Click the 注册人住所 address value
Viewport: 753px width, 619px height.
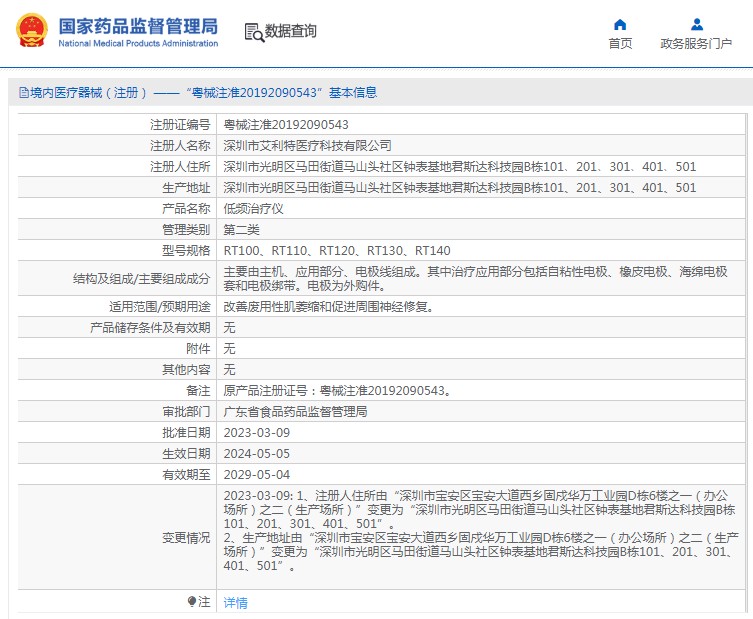[x=460, y=167]
